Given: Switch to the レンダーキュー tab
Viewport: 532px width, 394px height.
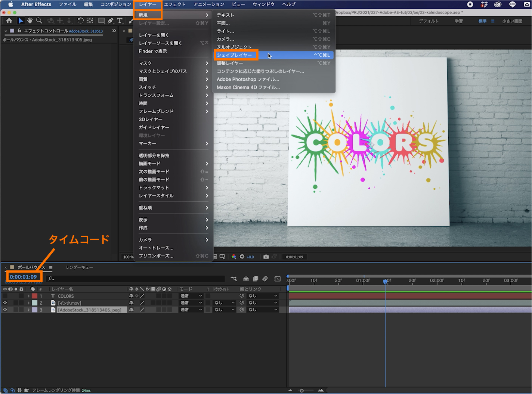Looking at the screenshot, I should (80, 267).
